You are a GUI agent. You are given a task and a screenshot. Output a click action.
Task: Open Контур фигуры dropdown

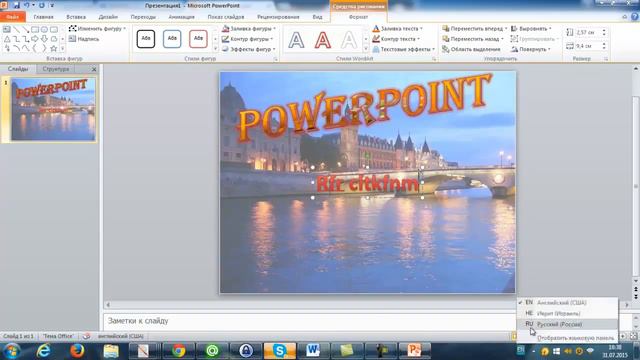click(247, 39)
